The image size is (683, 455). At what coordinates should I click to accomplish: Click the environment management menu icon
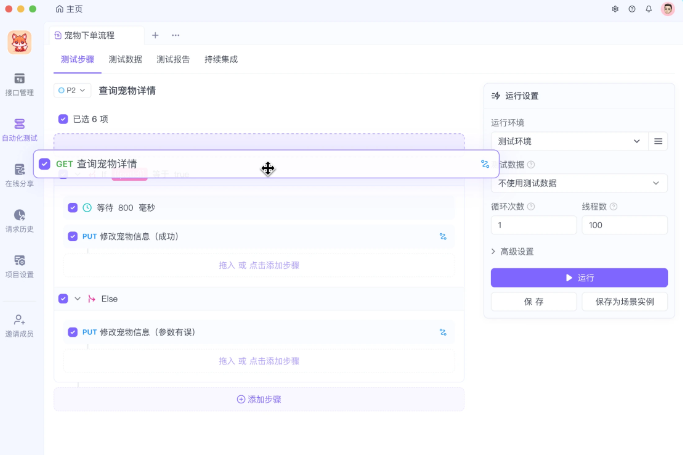(x=658, y=142)
